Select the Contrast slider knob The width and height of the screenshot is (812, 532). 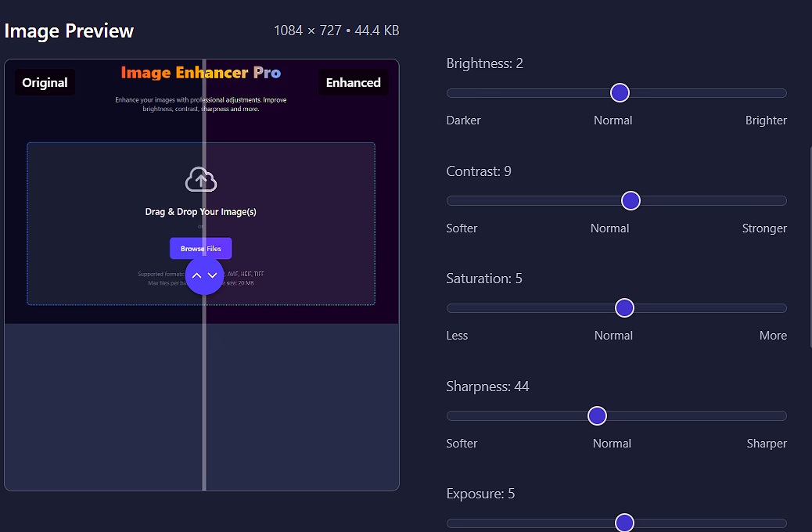[x=631, y=201]
